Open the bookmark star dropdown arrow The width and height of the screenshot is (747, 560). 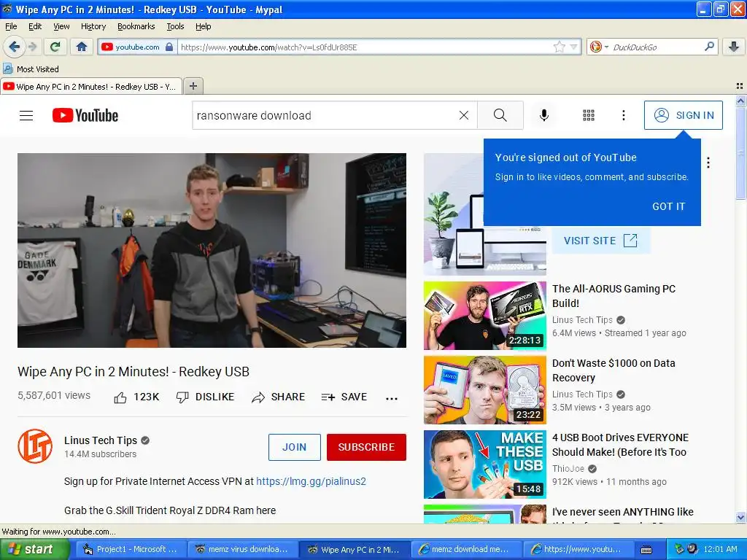pos(574,47)
